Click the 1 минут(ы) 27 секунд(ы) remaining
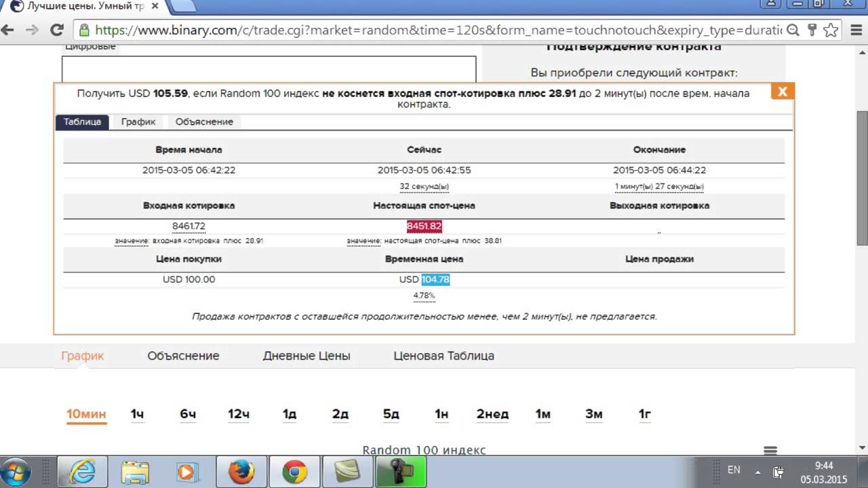The image size is (868, 488). (659, 187)
